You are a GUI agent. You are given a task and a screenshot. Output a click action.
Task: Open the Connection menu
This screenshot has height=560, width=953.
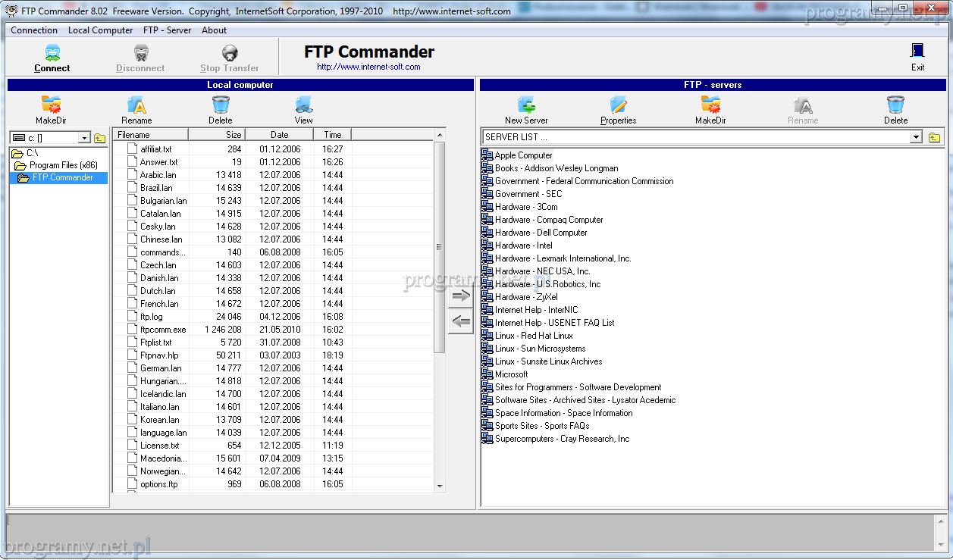(34, 30)
